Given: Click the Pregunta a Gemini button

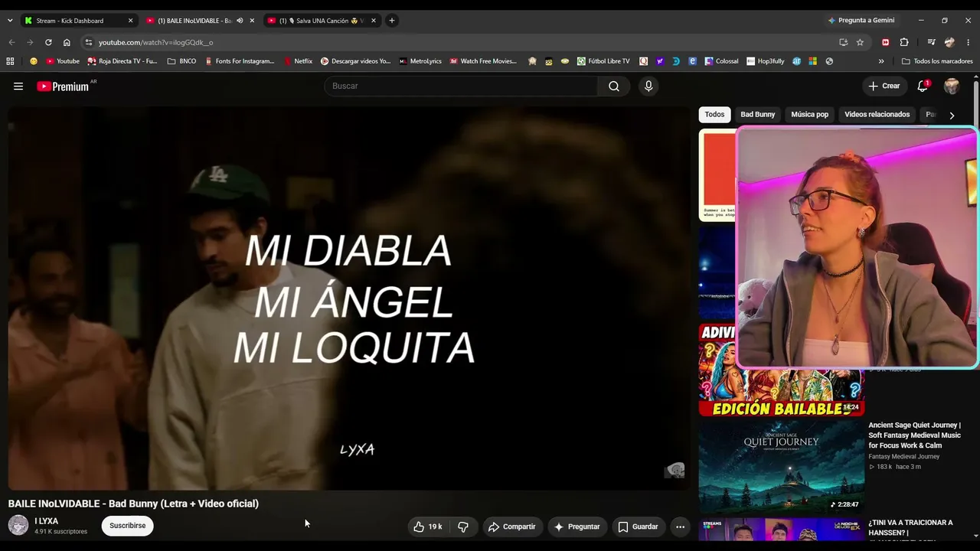Looking at the screenshot, I should point(861,21).
